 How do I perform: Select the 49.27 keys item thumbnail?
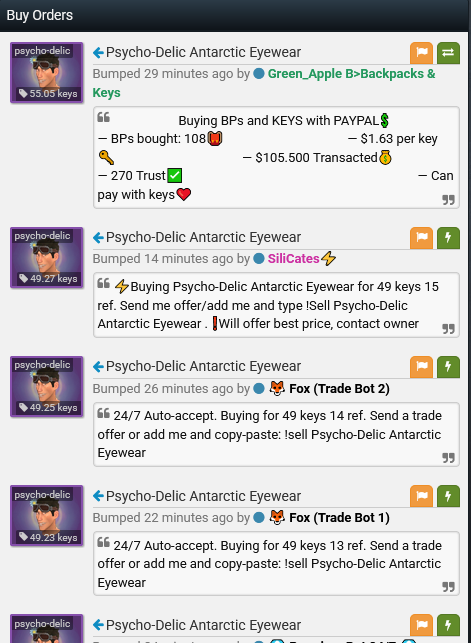coord(47,258)
